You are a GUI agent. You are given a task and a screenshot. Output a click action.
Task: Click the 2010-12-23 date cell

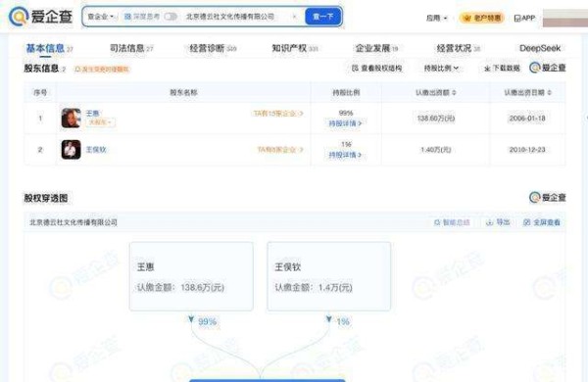pyautogui.click(x=527, y=150)
